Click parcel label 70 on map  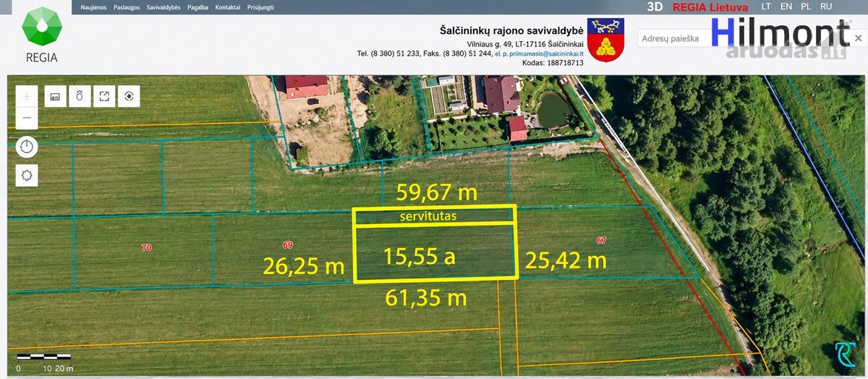[146, 247]
